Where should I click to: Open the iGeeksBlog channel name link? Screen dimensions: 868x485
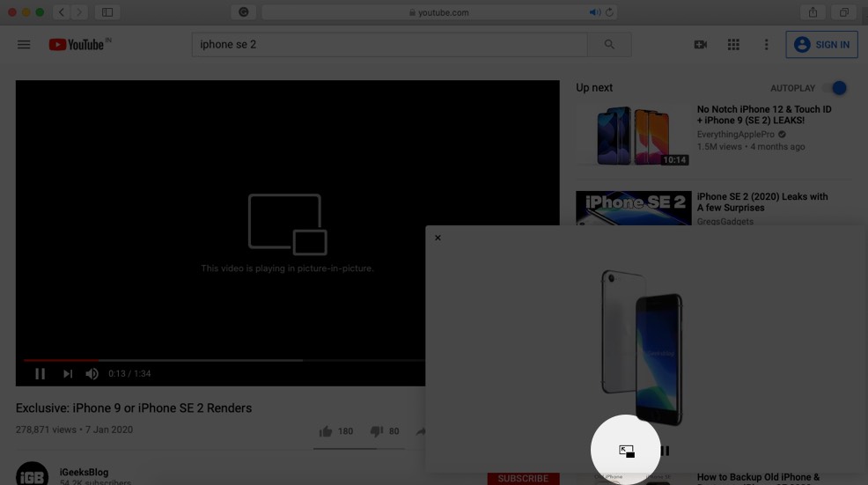pyautogui.click(x=85, y=473)
